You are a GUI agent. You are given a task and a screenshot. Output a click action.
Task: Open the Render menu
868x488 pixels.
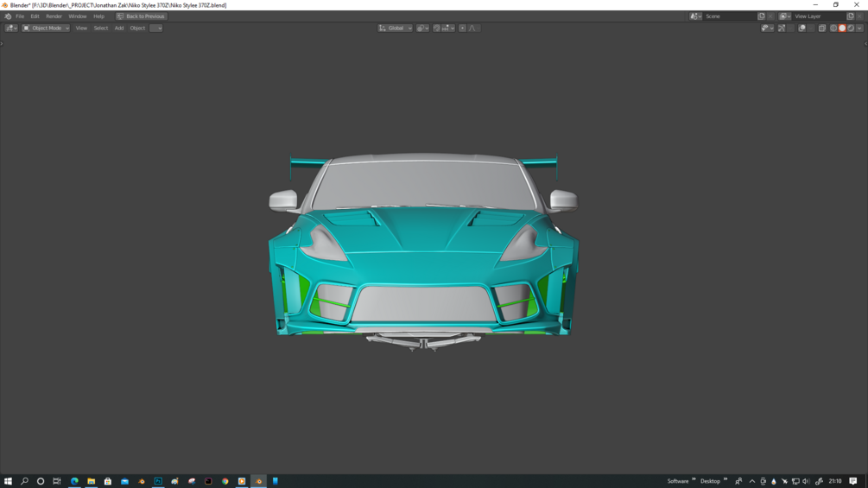point(54,16)
